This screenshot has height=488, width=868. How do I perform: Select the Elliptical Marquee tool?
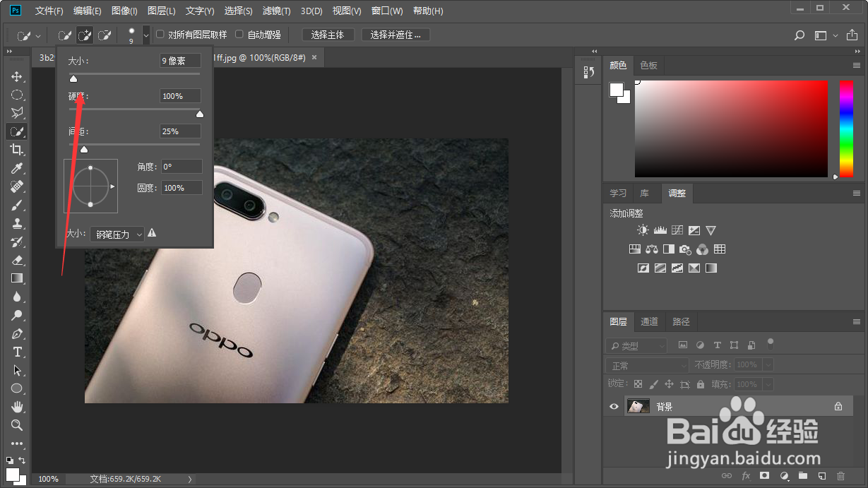pyautogui.click(x=17, y=95)
